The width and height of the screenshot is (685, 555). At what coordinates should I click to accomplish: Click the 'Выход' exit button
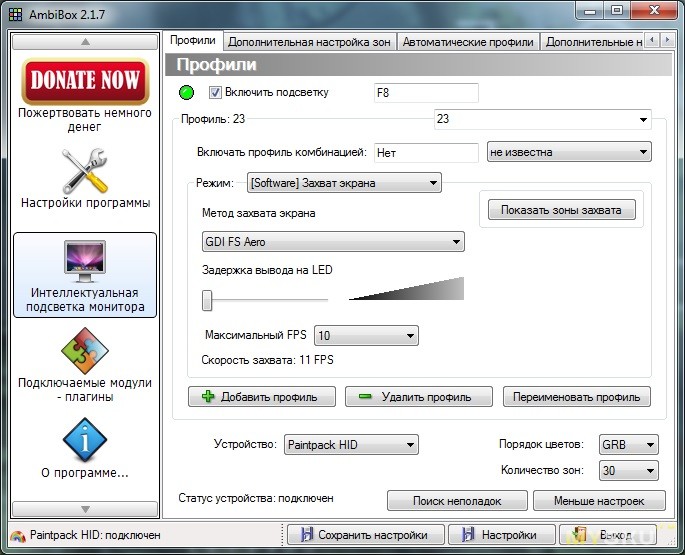point(608,535)
